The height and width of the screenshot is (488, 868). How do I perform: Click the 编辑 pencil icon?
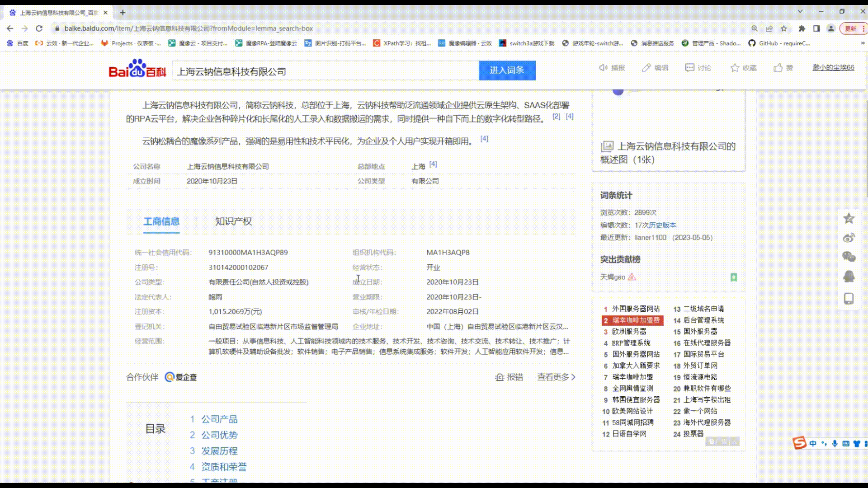point(646,68)
